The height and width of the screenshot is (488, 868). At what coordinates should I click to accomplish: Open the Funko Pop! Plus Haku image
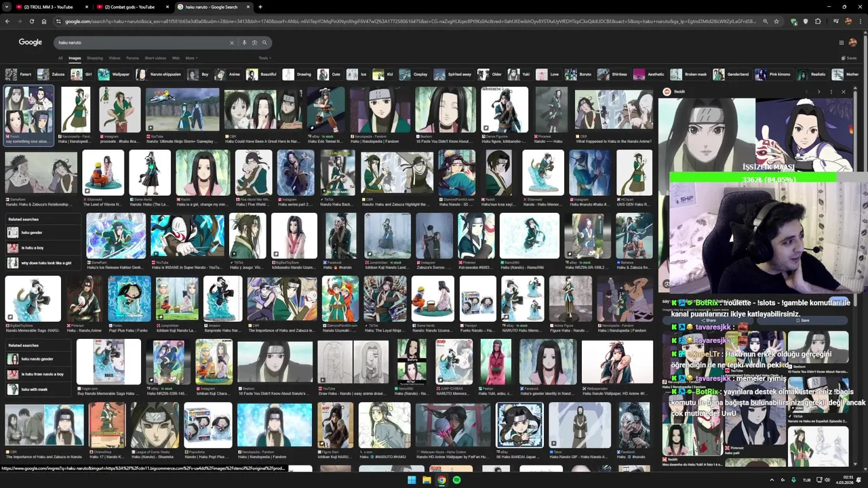click(x=129, y=298)
